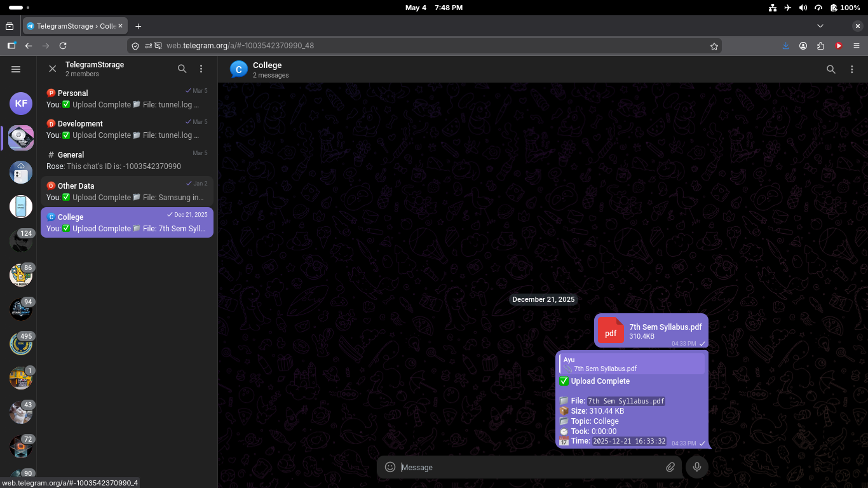Image resolution: width=868 pixels, height=488 pixels.
Task: Select the hard drive avatar chat
Action: coord(21,137)
